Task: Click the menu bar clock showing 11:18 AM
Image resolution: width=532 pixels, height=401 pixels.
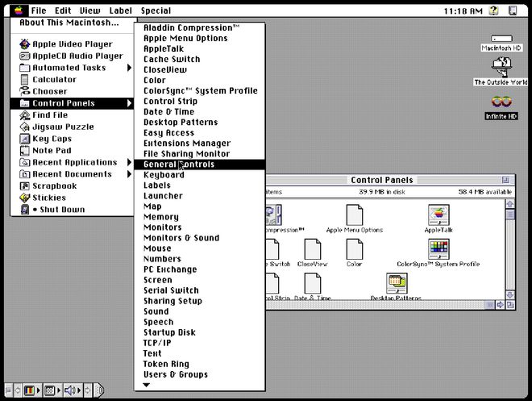Action: 463,10
